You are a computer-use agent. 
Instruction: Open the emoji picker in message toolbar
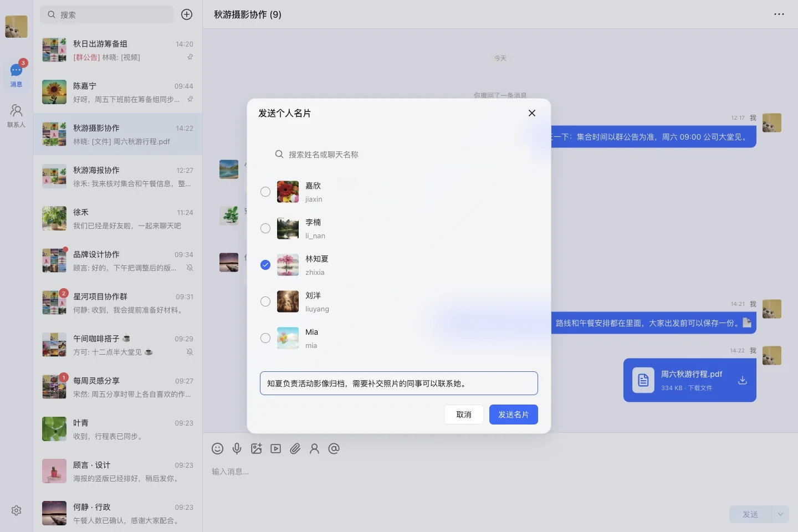(218, 449)
